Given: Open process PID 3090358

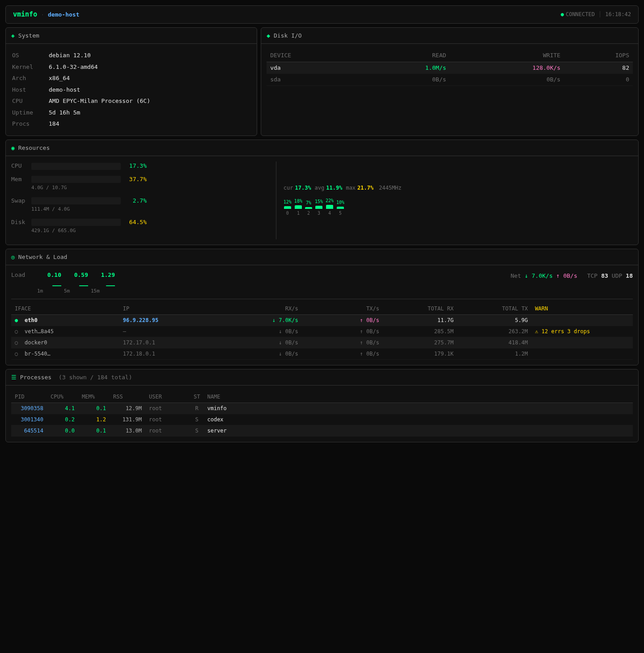Looking at the screenshot, I should [32, 408].
